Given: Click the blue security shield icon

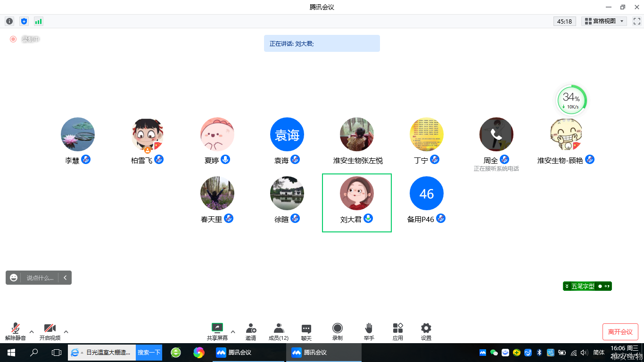Looking at the screenshot, I should point(24,21).
